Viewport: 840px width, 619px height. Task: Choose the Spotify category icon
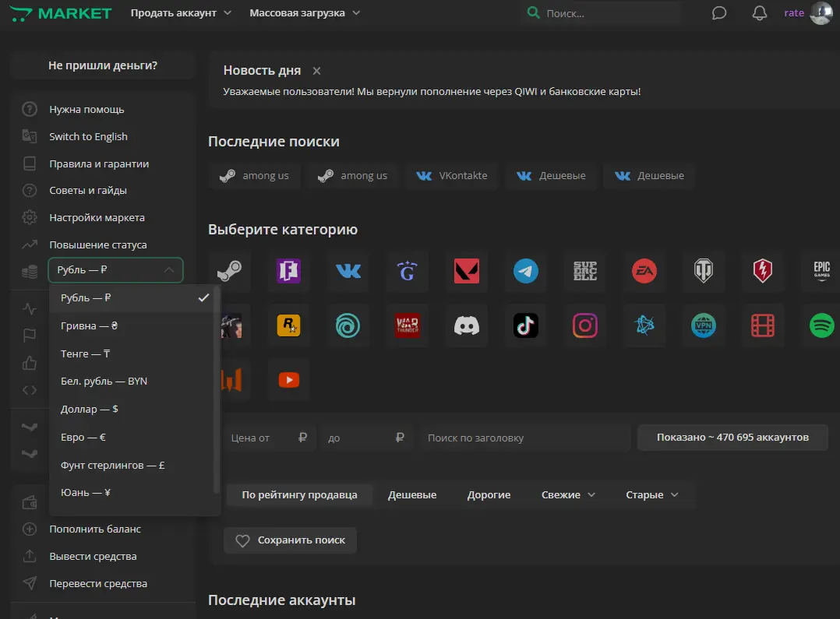pos(821,325)
